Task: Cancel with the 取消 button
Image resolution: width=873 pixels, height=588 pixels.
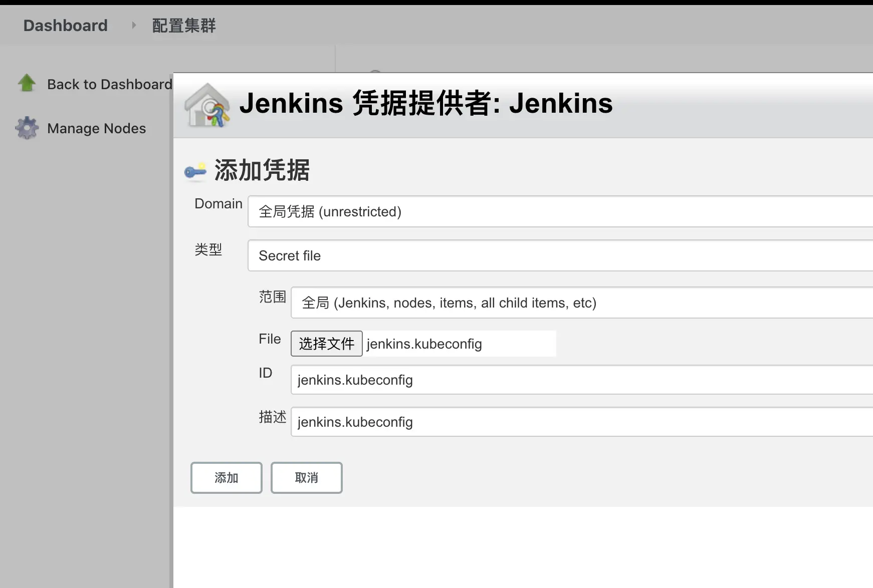Action: point(307,478)
